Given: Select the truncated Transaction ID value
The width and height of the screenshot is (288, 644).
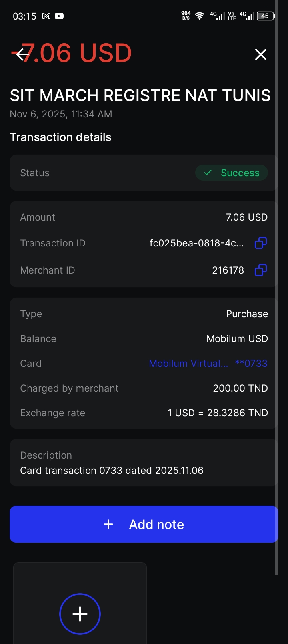Looking at the screenshot, I should pos(196,243).
